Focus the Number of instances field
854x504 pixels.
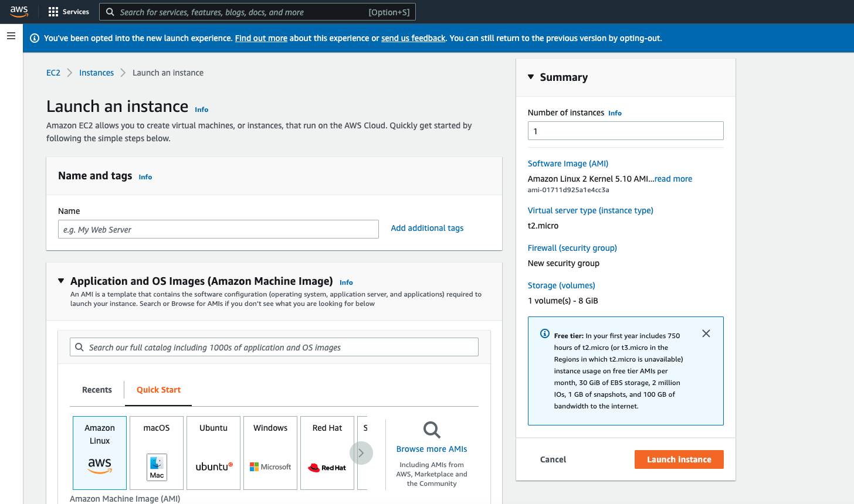click(x=626, y=131)
